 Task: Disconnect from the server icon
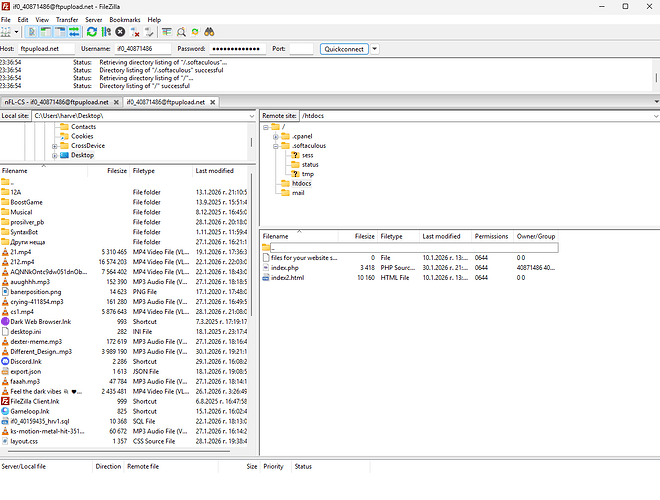[x=134, y=32]
